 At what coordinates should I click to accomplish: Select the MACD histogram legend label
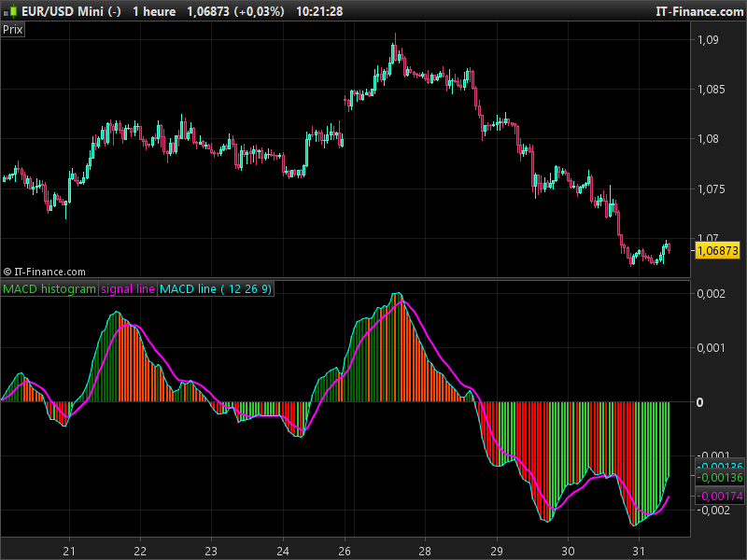(x=49, y=289)
